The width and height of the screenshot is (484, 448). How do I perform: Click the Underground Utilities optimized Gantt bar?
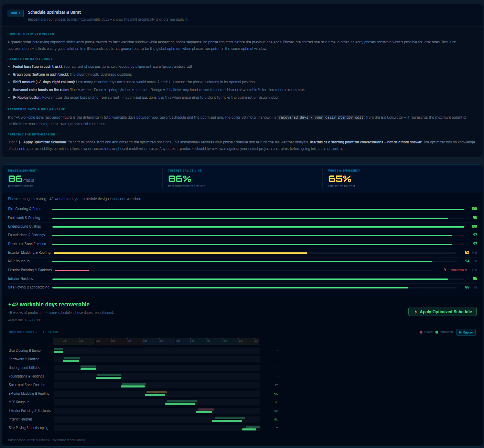[88, 369]
